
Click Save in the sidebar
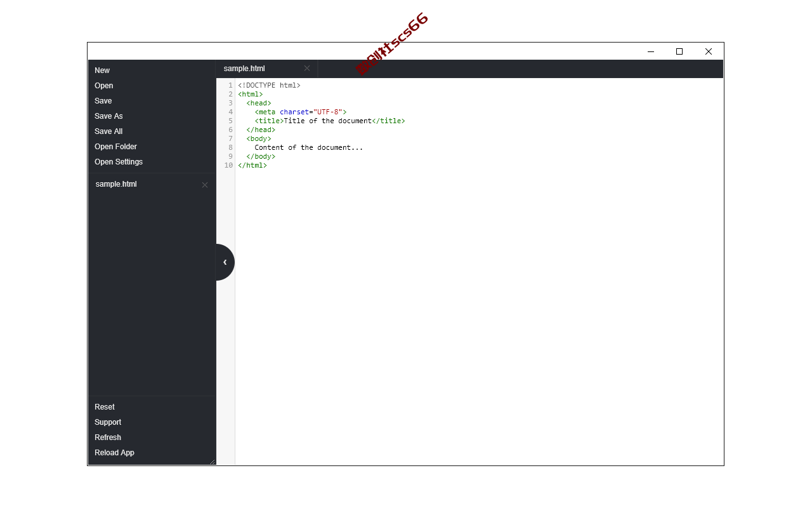click(103, 101)
